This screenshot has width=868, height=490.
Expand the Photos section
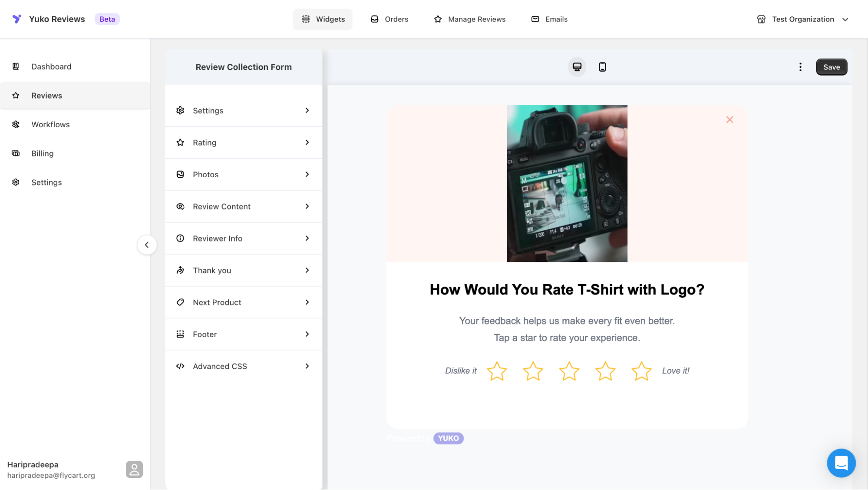[x=243, y=174]
